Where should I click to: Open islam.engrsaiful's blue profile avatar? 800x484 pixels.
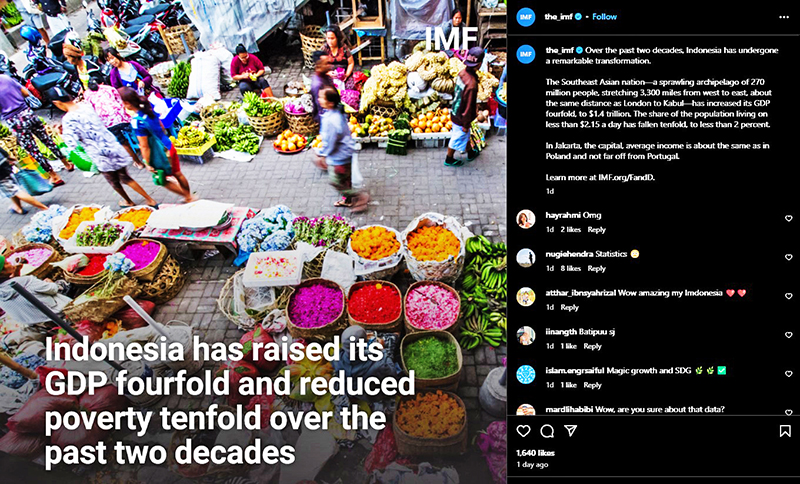[526, 374]
